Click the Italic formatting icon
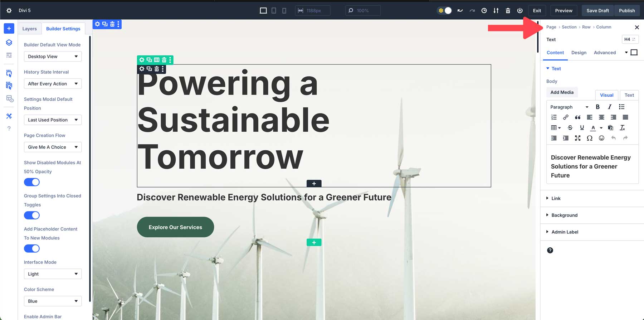The image size is (644, 320). coord(610,107)
